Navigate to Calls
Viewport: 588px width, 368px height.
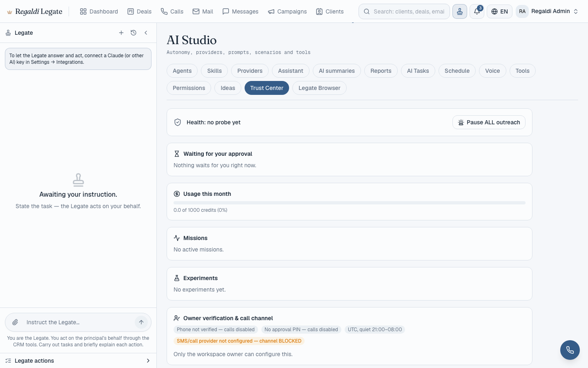tap(172, 11)
